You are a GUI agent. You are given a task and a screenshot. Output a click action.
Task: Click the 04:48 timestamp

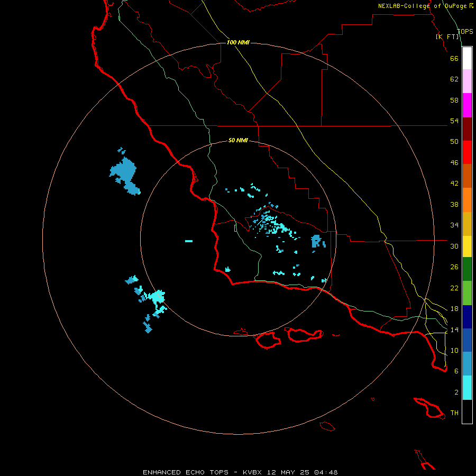pos(326,472)
